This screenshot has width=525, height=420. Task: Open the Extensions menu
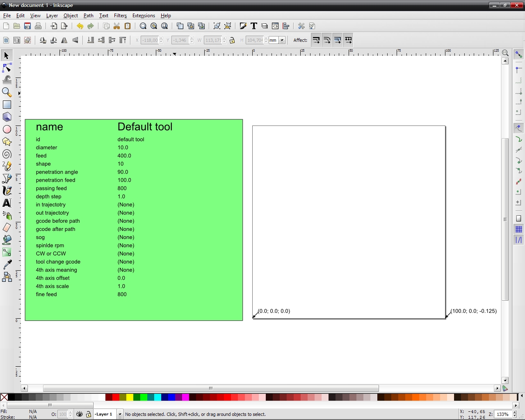tap(144, 16)
